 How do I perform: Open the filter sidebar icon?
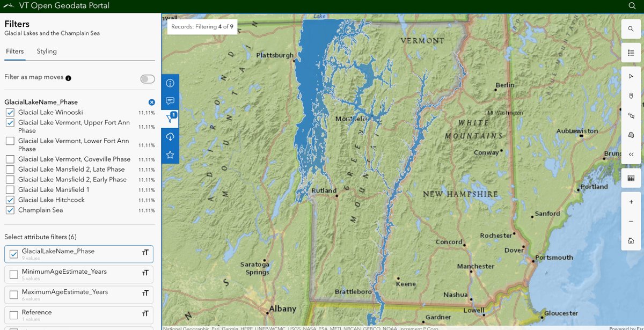click(170, 119)
